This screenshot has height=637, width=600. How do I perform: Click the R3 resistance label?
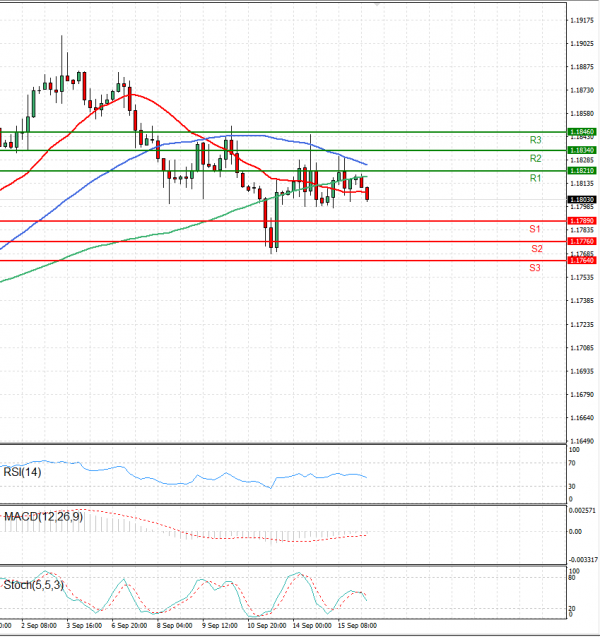coord(535,140)
